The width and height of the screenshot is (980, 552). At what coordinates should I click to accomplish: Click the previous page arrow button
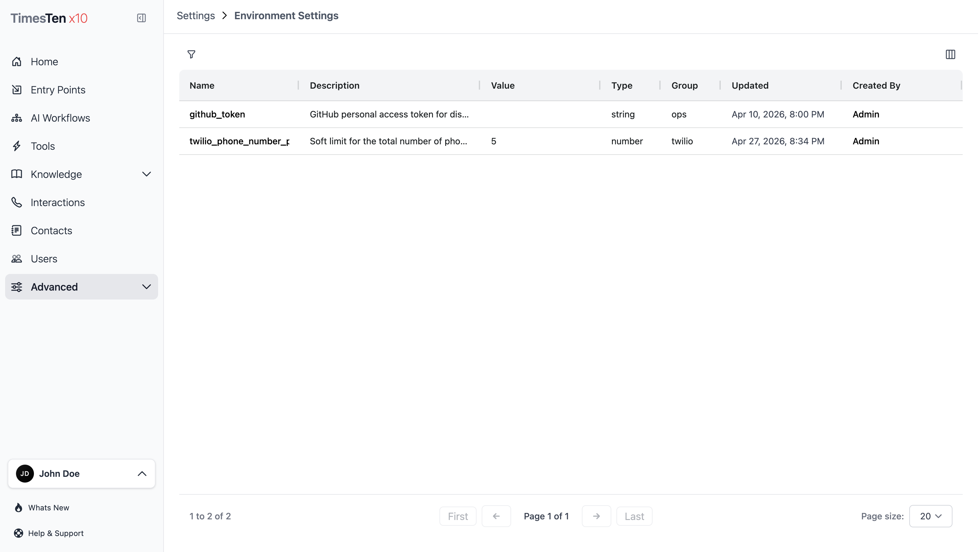coord(496,516)
